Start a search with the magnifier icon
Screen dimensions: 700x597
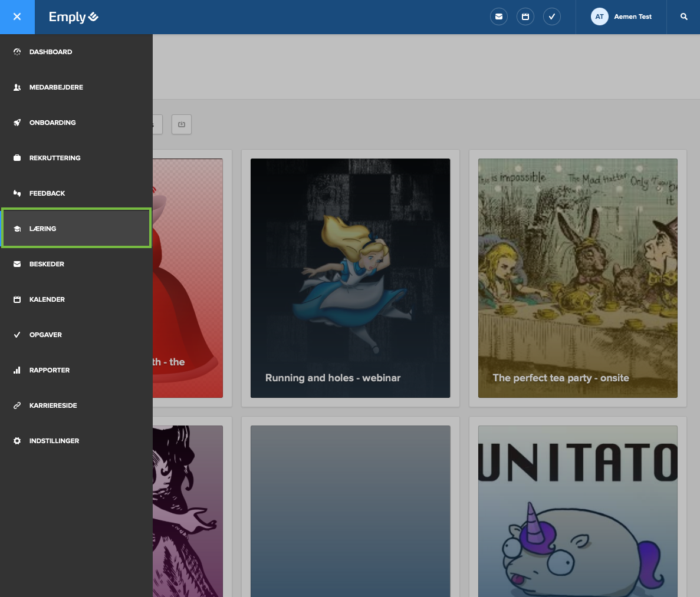(x=683, y=17)
